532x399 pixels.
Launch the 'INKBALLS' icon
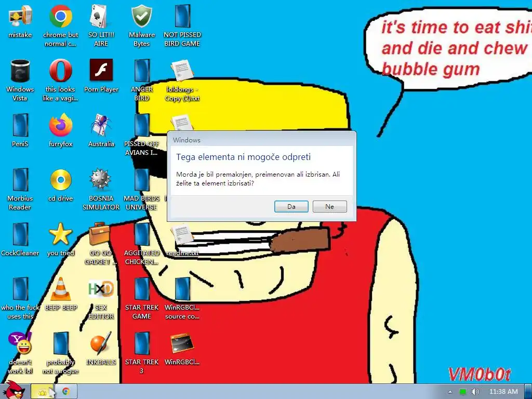click(101, 349)
